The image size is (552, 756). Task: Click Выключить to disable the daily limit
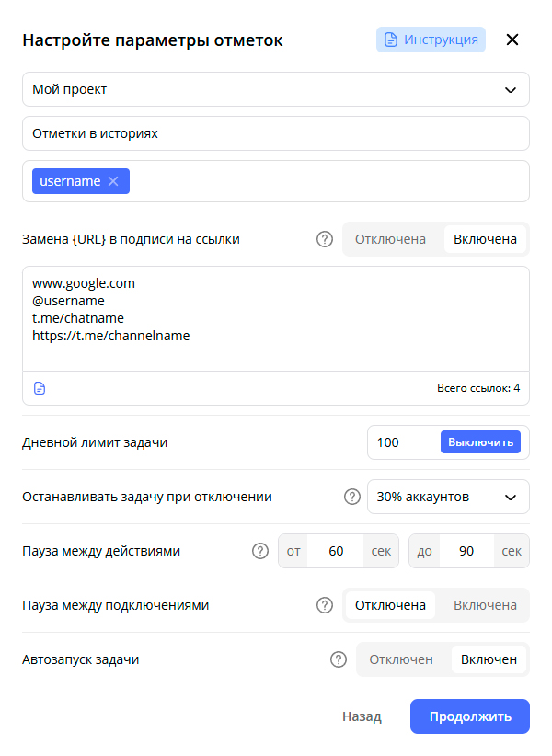tap(480, 442)
